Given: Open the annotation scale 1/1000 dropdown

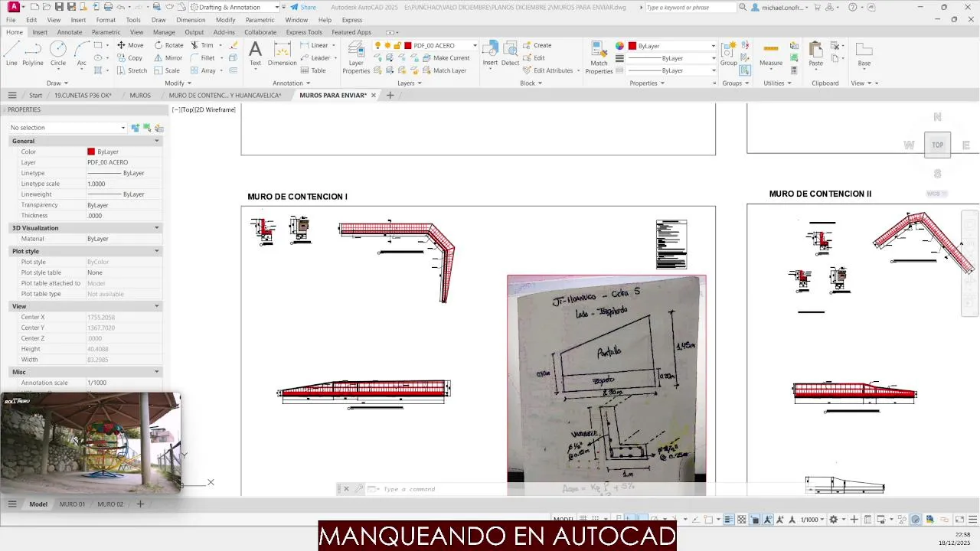Looking at the screenshot, I should 813,520.
